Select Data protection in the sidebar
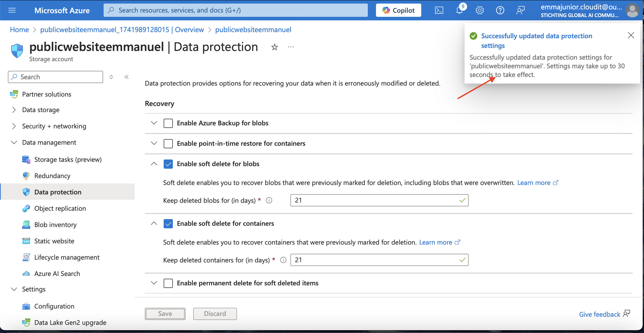This screenshot has height=333, width=644. [x=58, y=192]
